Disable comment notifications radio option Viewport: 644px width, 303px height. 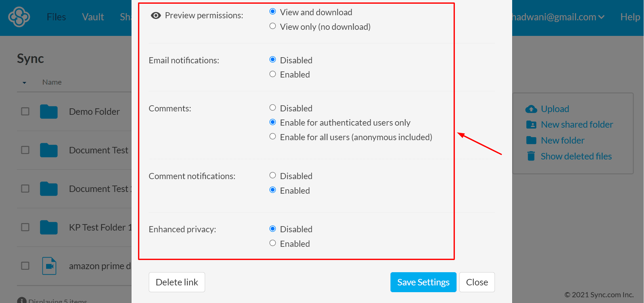click(273, 175)
